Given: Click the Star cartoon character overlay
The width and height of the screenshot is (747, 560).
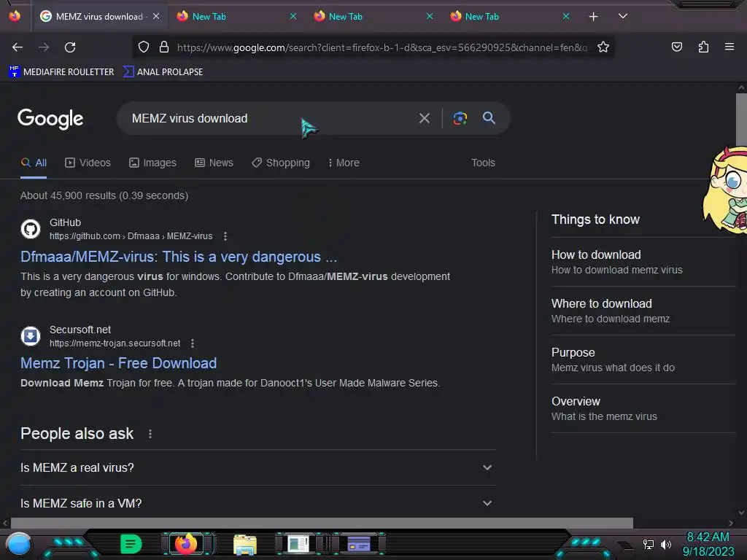Looking at the screenshot, I should point(726,190).
